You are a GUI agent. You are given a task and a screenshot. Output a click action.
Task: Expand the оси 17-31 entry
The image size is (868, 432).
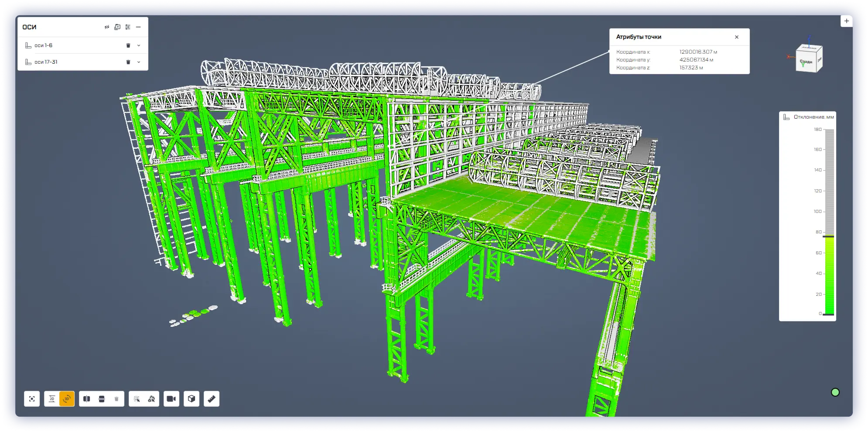pyautogui.click(x=139, y=62)
